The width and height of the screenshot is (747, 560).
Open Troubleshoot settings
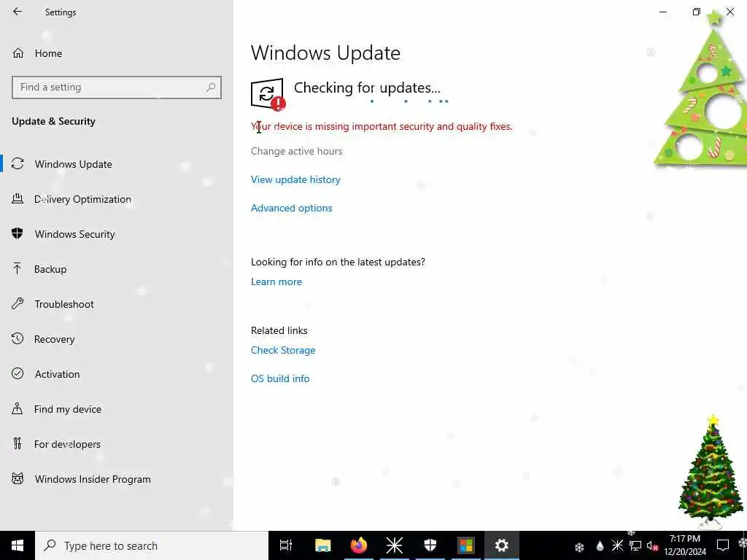(117, 304)
